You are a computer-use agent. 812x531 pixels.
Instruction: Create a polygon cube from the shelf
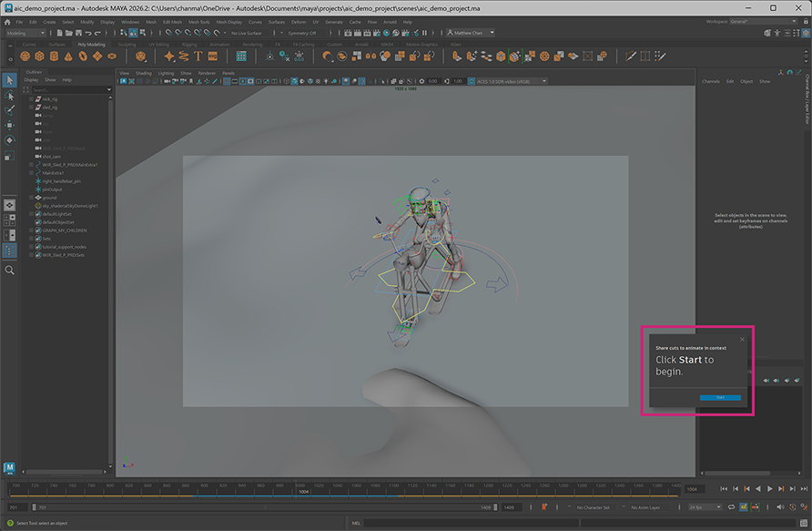click(38, 56)
